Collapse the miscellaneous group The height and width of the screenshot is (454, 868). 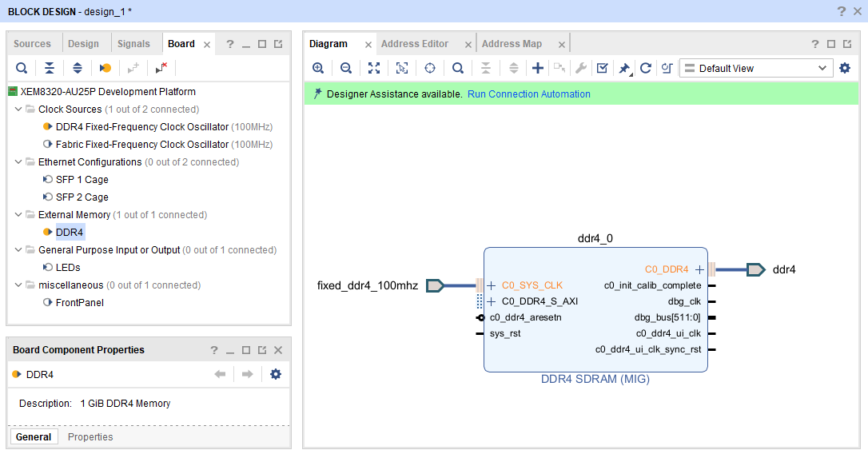tap(18, 285)
